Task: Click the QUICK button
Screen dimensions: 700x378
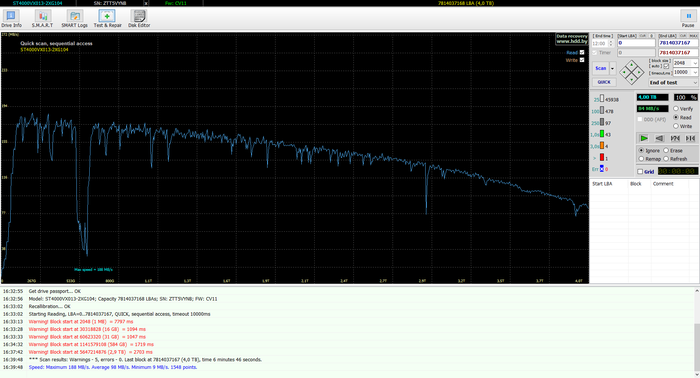Action: pyautogui.click(x=604, y=82)
